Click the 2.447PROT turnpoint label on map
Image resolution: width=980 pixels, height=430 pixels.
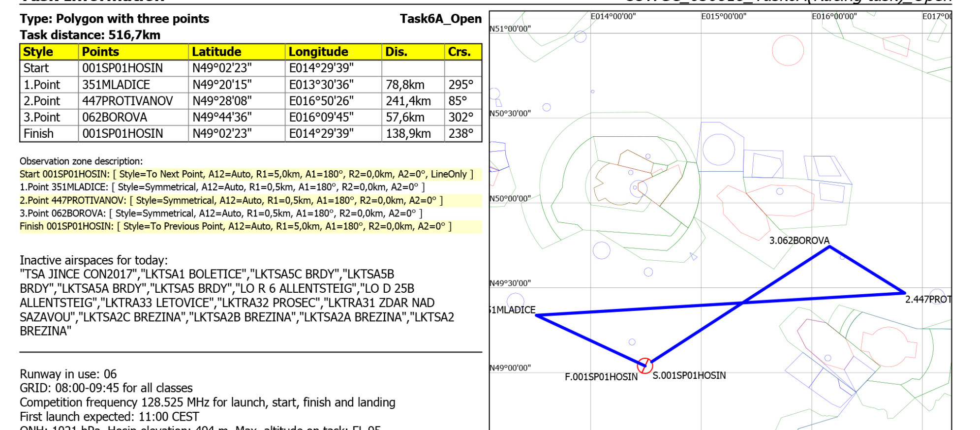[928, 300]
